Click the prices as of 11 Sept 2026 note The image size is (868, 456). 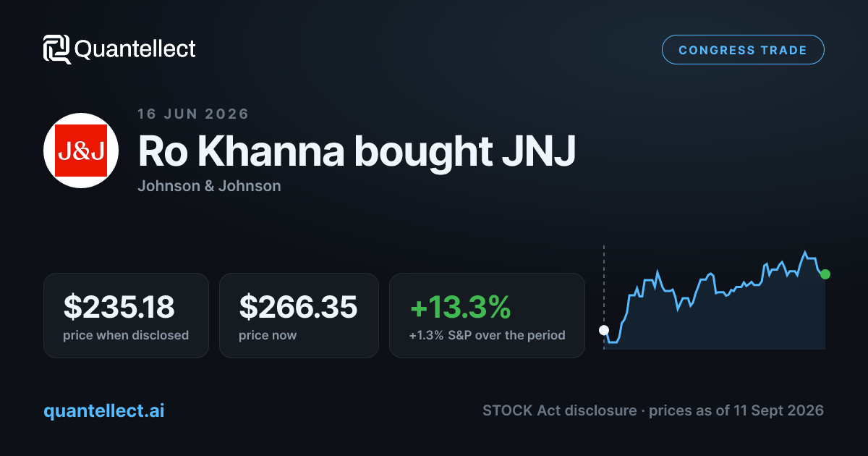click(736, 410)
